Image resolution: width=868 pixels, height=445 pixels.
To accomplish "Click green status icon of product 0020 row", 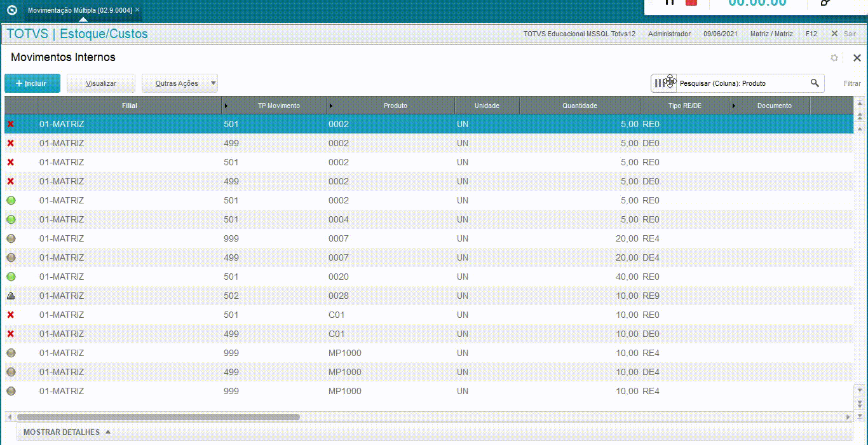I will (x=11, y=277).
